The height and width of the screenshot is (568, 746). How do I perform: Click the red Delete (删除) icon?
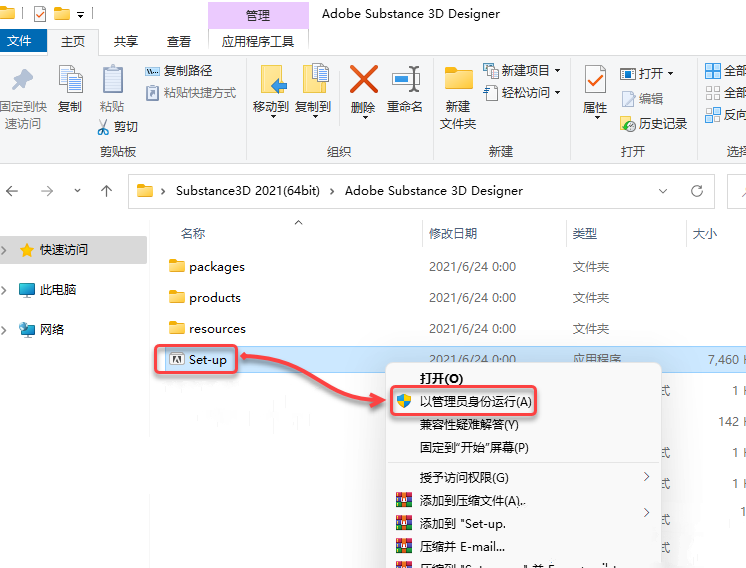[363, 79]
